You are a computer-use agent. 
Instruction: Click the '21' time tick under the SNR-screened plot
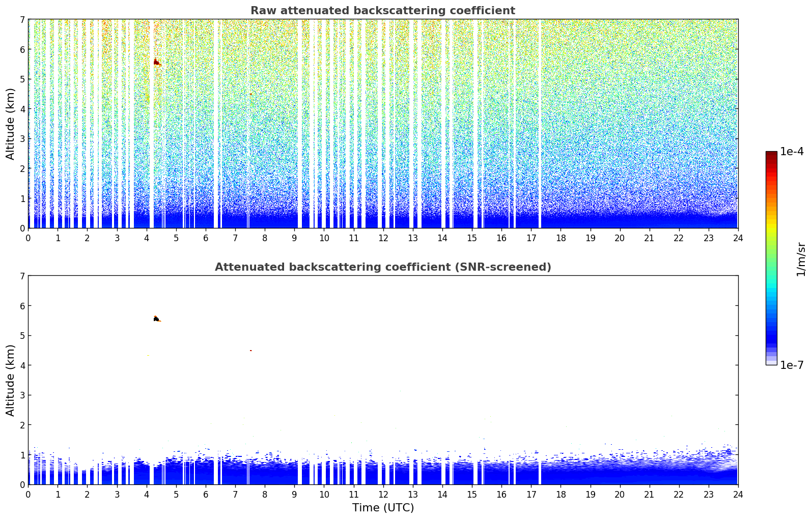tap(649, 494)
